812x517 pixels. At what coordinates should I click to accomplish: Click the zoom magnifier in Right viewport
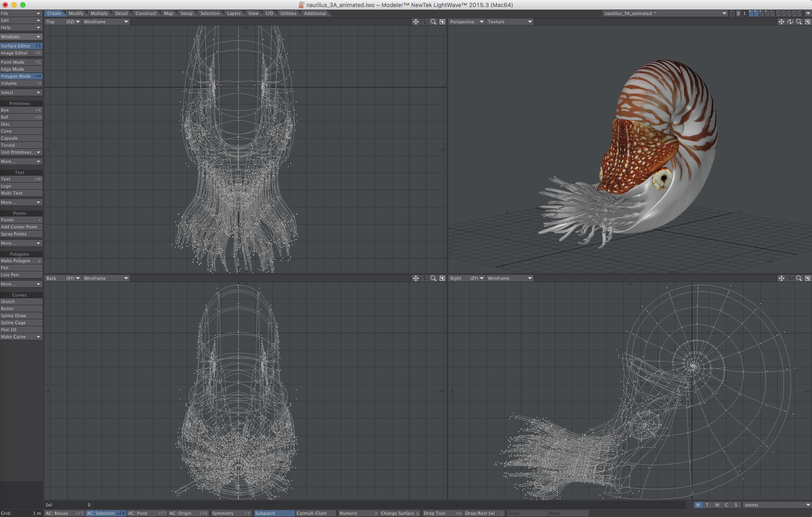pyautogui.click(x=799, y=278)
